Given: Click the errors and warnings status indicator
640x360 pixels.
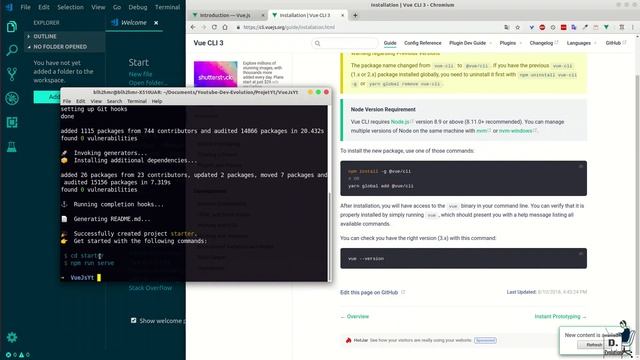Looking at the screenshot, I should click(x=18, y=355).
